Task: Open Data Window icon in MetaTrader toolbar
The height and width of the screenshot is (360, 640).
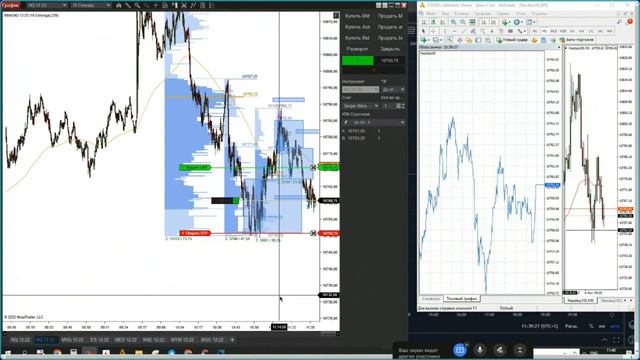Action: 460,40
